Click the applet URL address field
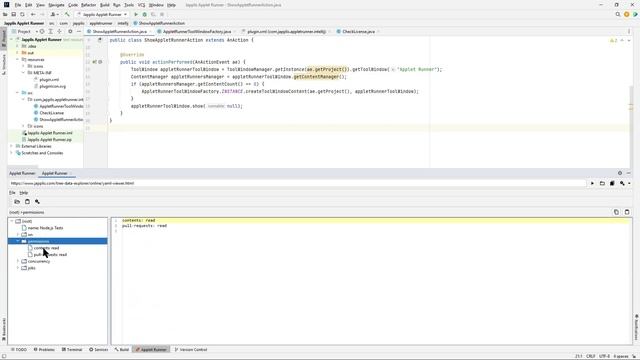Viewport: 640px width, 360px height. [297, 183]
